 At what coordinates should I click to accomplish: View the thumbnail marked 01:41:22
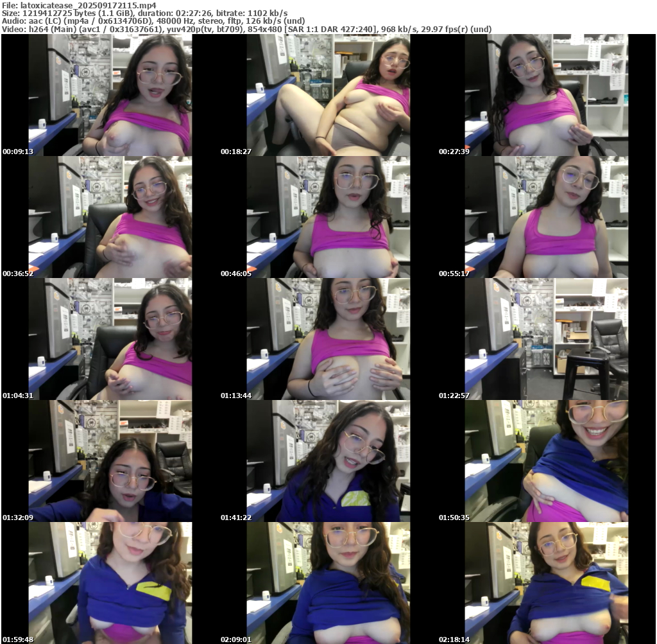[328, 461]
